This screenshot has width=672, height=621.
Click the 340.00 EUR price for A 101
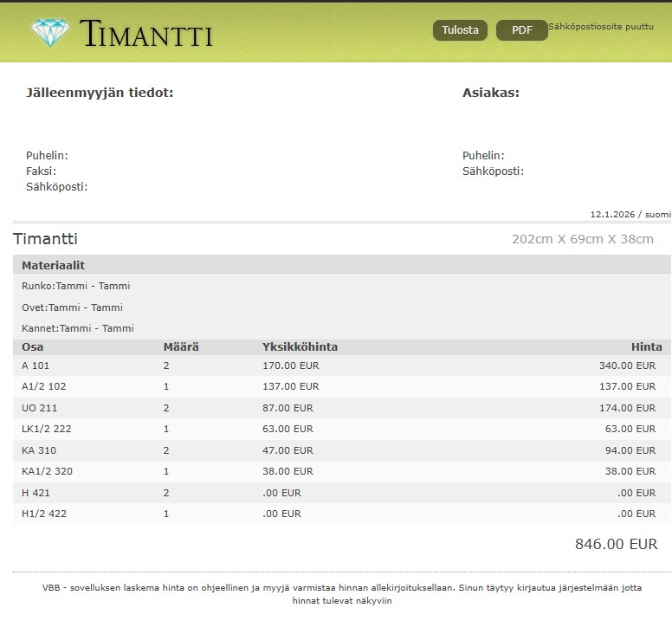(x=627, y=365)
